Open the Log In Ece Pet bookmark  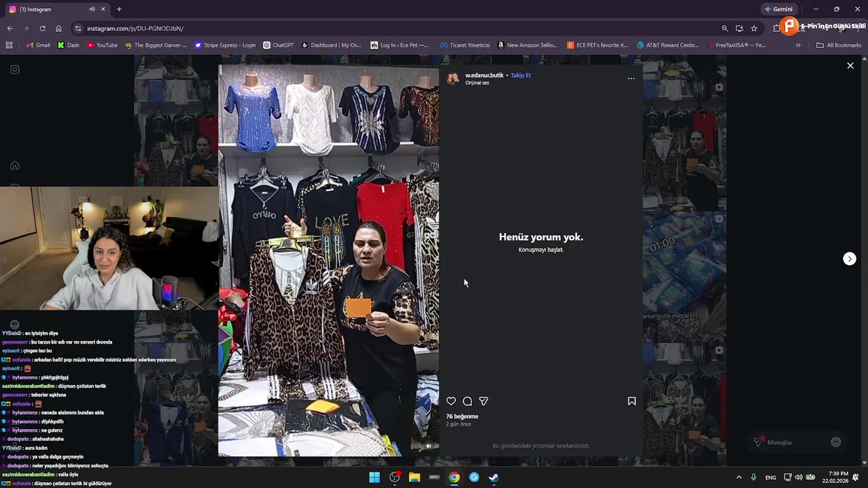pos(399,45)
